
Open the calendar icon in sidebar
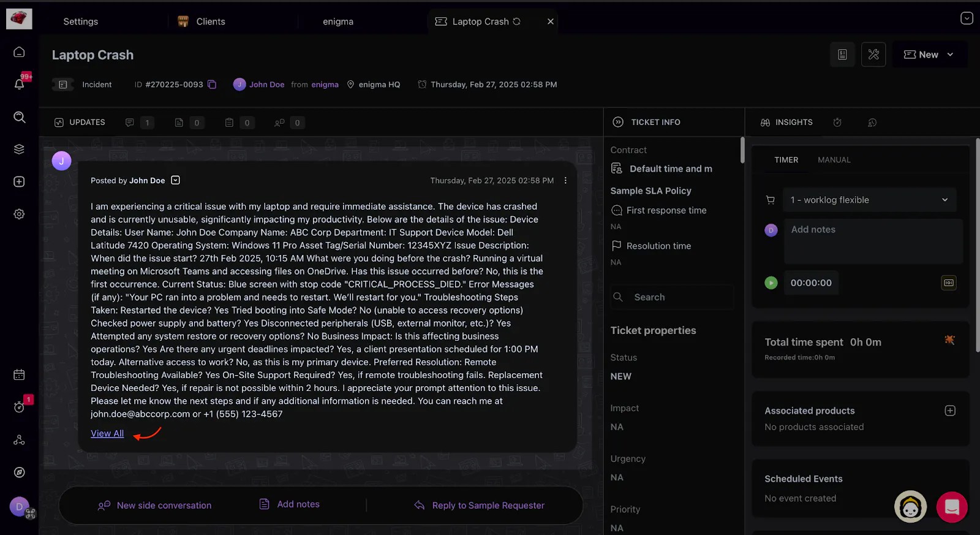coord(19,374)
